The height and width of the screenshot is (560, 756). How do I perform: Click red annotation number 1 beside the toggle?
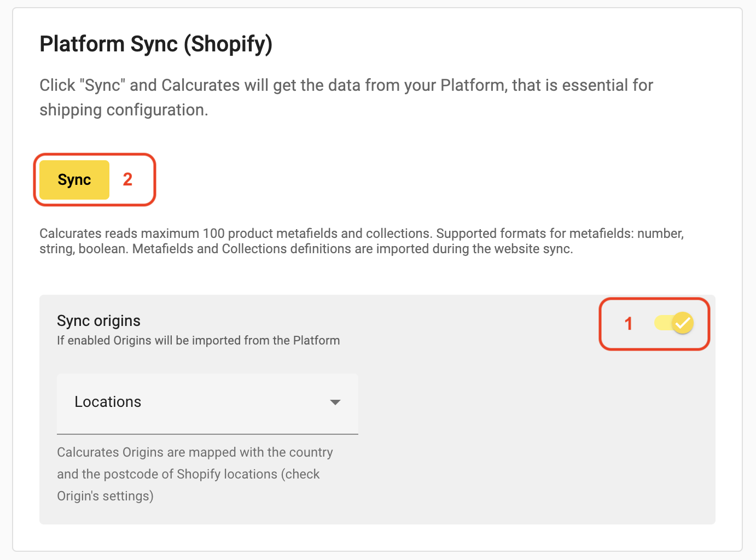pyautogui.click(x=629, y=324)
